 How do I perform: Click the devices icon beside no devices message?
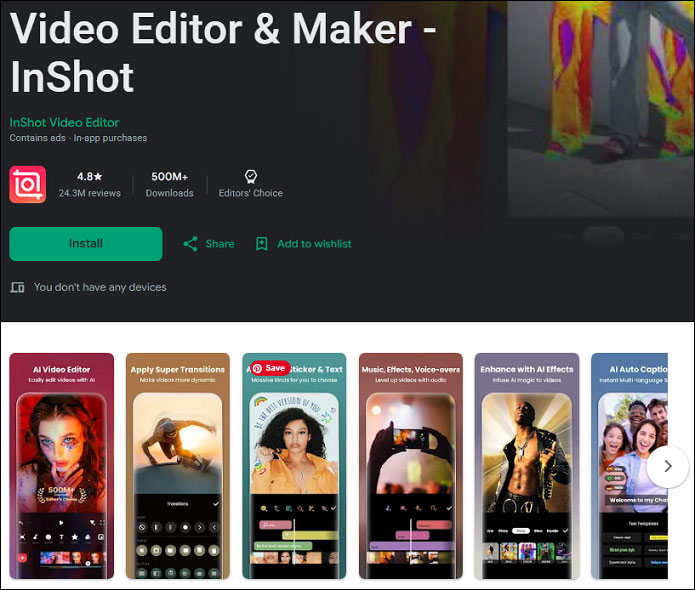tap(17, 287)
